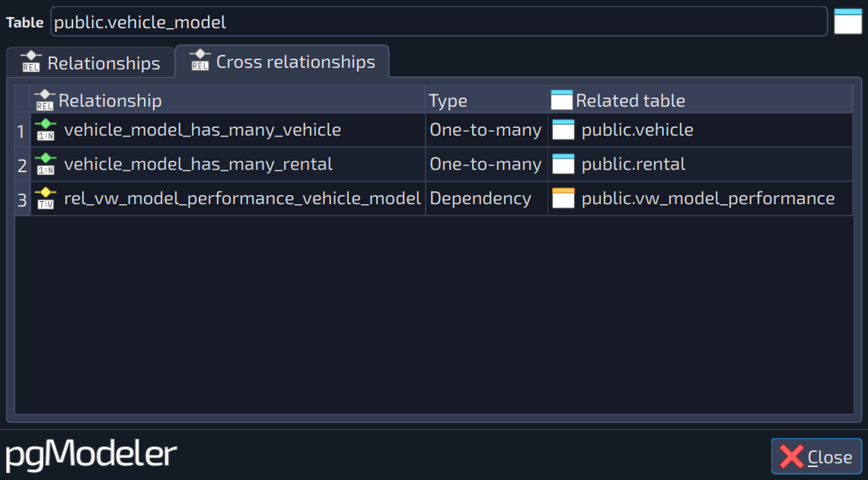Click the dependency icon for rel_vw_model_performance_vehicle_model

click(46, 199)
